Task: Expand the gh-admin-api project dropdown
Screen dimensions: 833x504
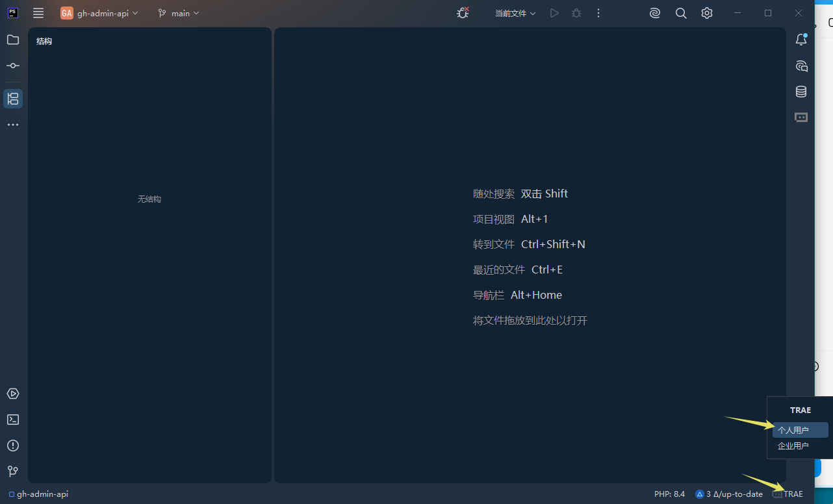Action: [99, 13]
